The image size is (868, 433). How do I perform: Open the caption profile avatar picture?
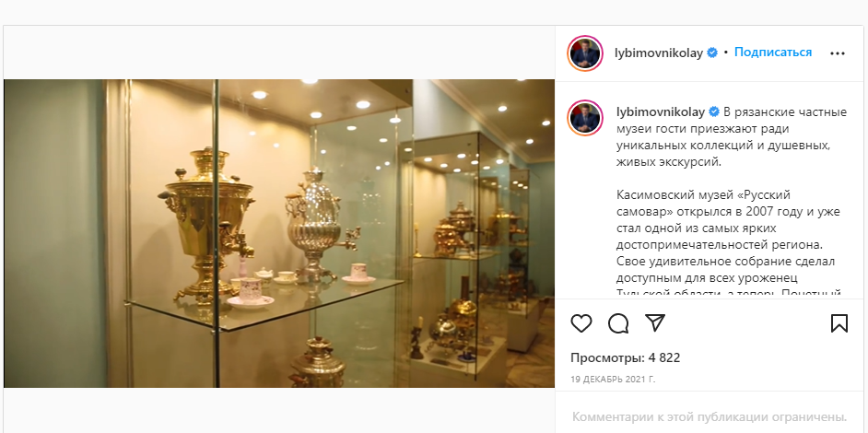585,118
